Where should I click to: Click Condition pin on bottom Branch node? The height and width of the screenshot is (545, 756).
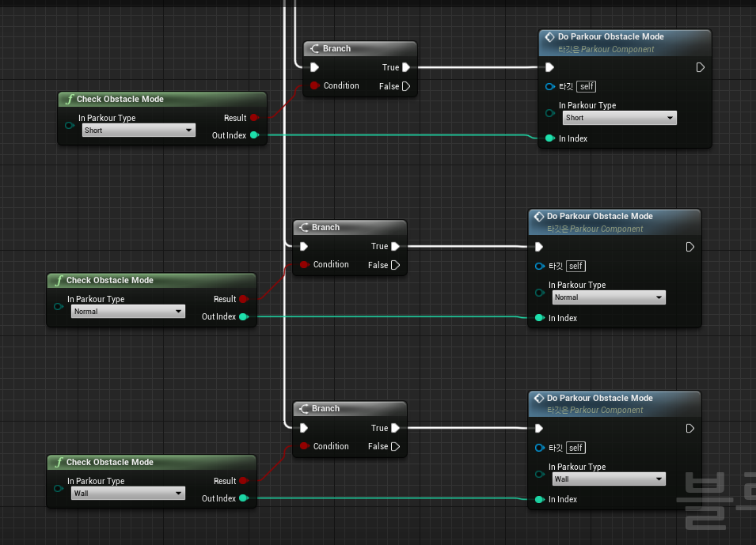pyautogui.click(x=304, y=446)
